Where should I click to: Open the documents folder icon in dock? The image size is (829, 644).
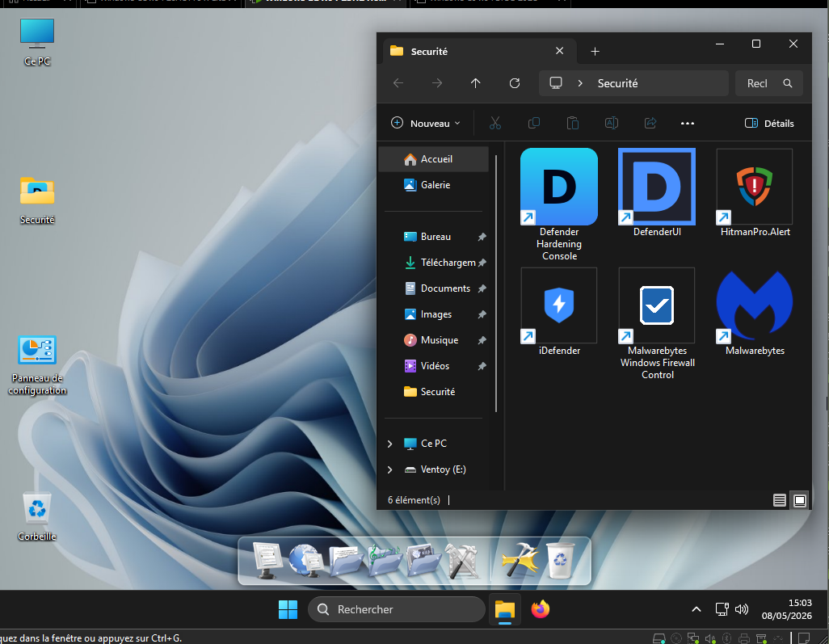click(x=345, y=561)
